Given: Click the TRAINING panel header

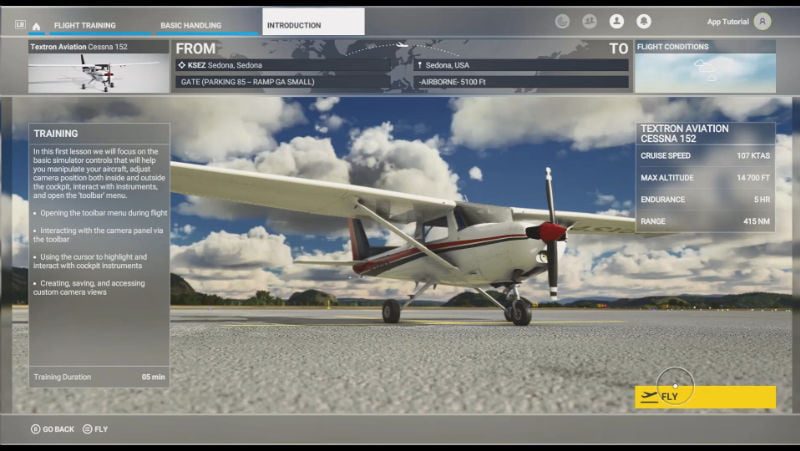Looking at the screenshot, I should click(99, 133).
